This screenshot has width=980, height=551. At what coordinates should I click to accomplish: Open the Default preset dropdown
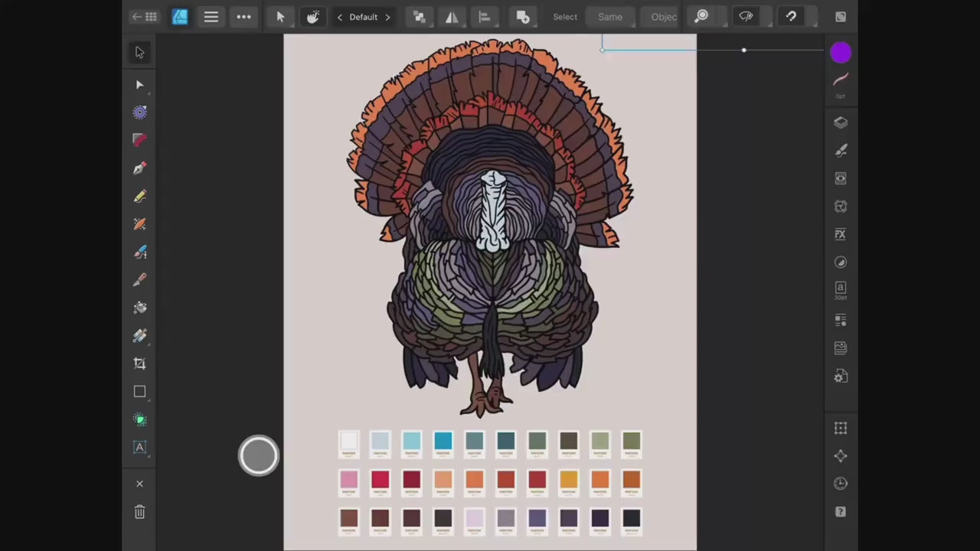pyautogui.click(x=363, y=17)
